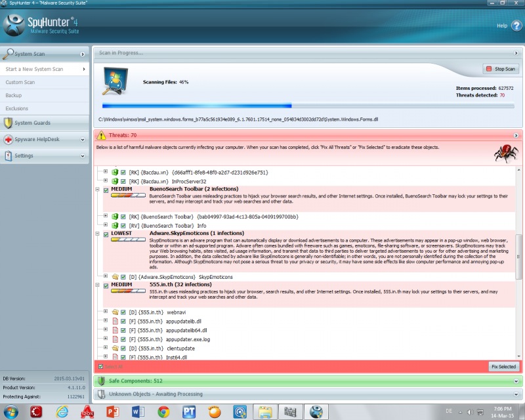
Task: Open Windows Explorer folder from the taskbar
Action: [x=265, y=411]
